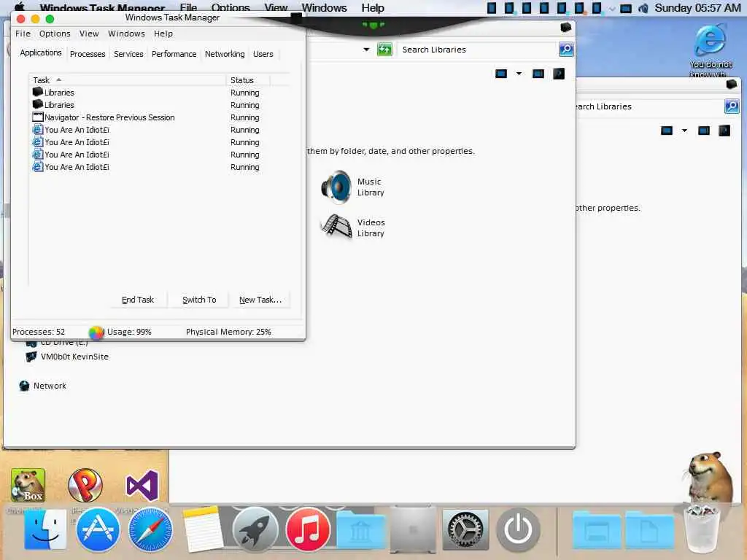Change view icon in front Libraries window
The width and height of the screenshot is (747, 560).
pos(501,74)
